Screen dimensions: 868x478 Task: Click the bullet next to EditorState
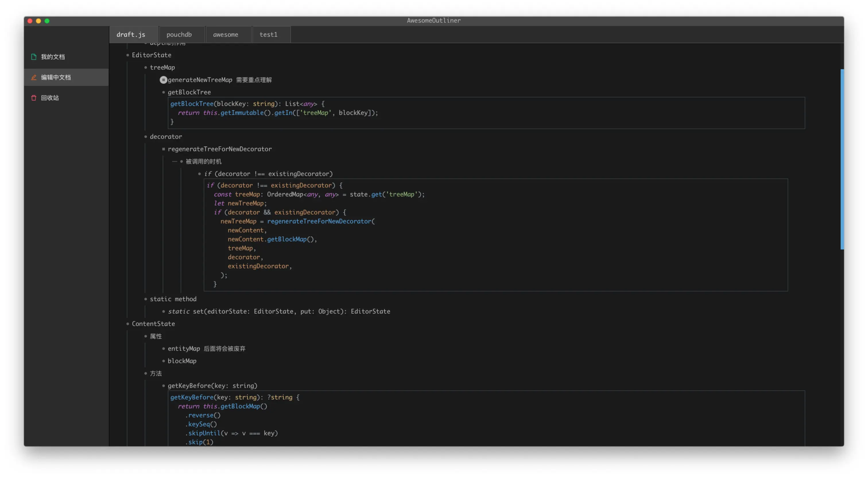pyautogui.click(x=128, y=55)
